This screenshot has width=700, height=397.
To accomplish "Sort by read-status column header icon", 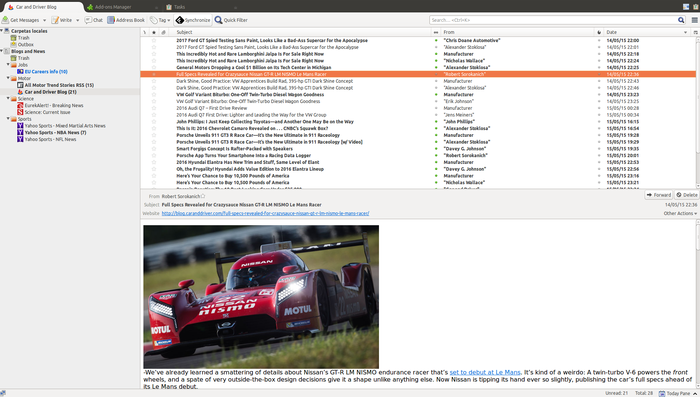I will pos(436,32).
